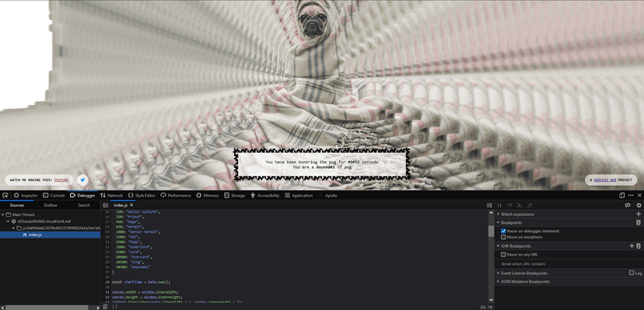Open the Outline tab
The height and width of the screenshot is (310, 644).
coord(51,205)
